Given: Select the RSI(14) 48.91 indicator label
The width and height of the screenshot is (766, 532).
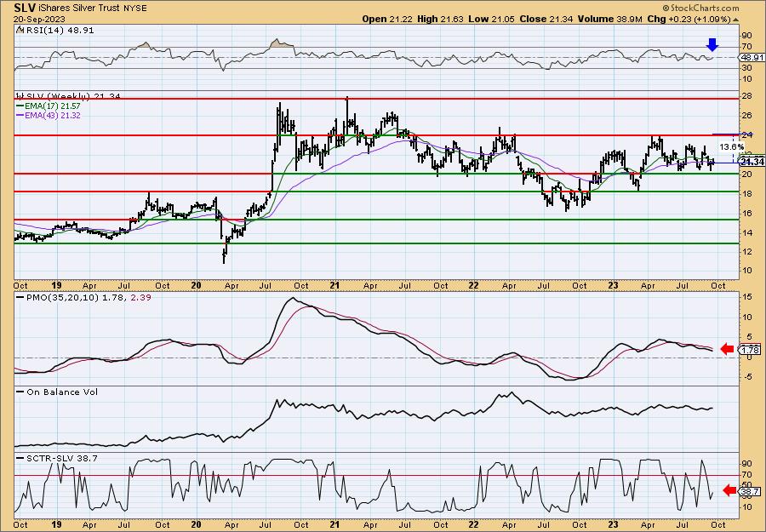Looking at the screenshot, I should [x=59, y=30].
